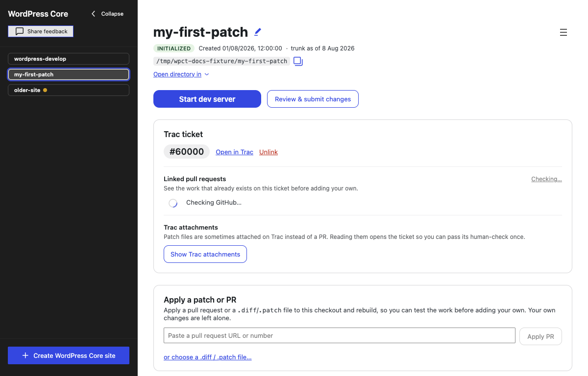Viewport: 588px width, 376px height.
Task: Click the plus icon in Create site button
Action: pyautogui.click(x=25, y=355)
